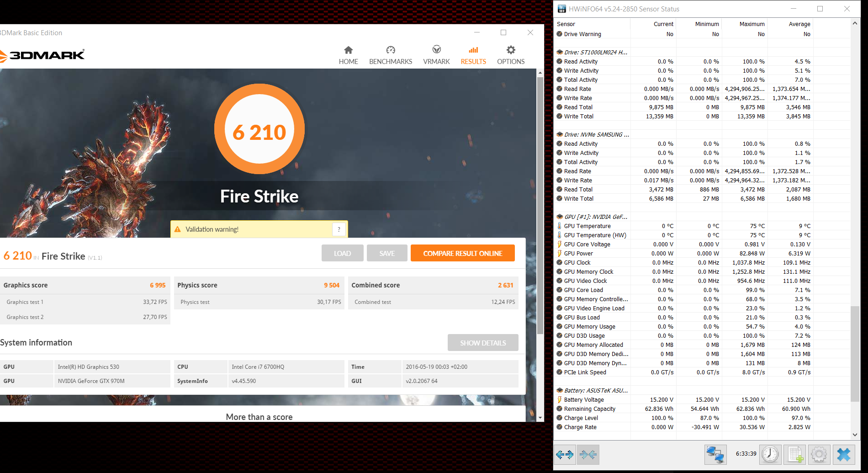Image resolution: width=868 pixels, height=473 pixels.
Task: Click the Sensor column header
Action: [593, 24]
